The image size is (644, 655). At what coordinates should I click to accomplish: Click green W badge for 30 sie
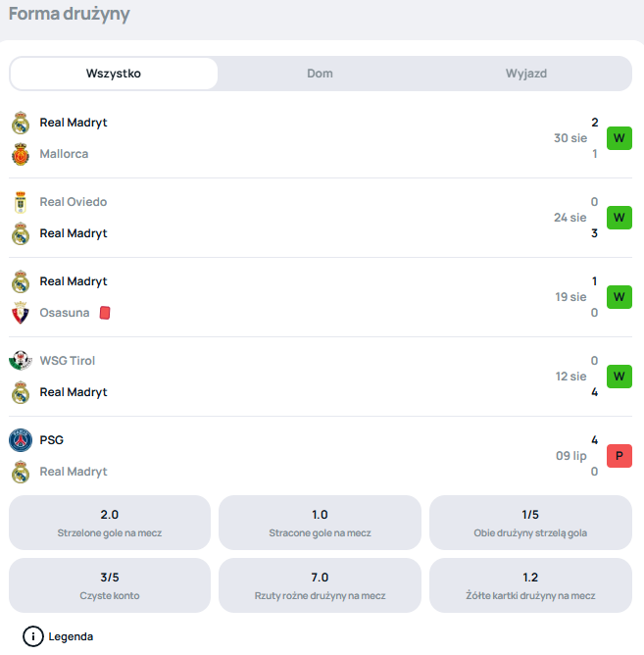619,138
